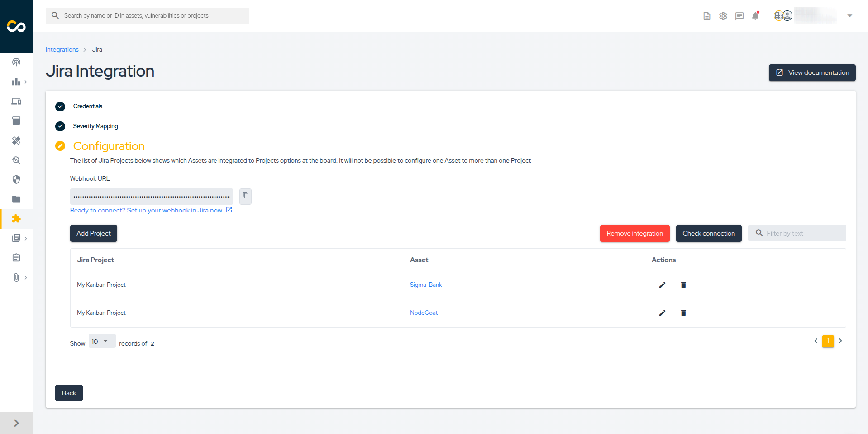This screenshot has height=434, width=868.
Task: Expand the sidebar with bottom chevron
Action: [16, 423]
